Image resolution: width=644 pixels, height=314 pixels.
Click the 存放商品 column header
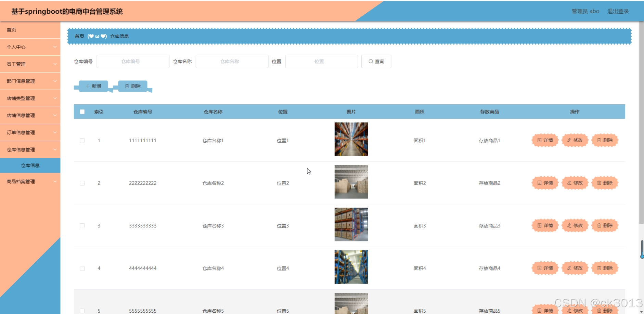pyautogui.click(x=489, y=112)
